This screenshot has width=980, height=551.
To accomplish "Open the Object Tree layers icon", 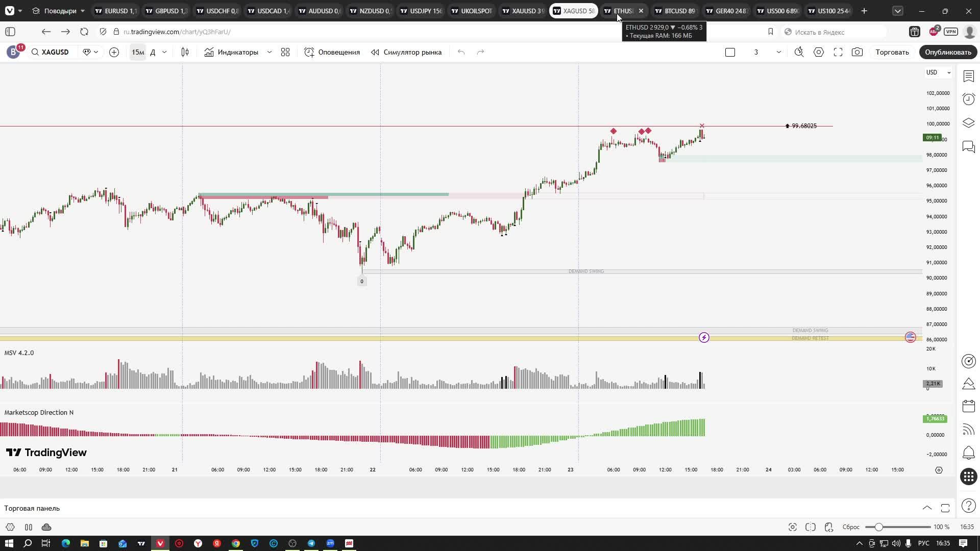I will click(968, 123).
